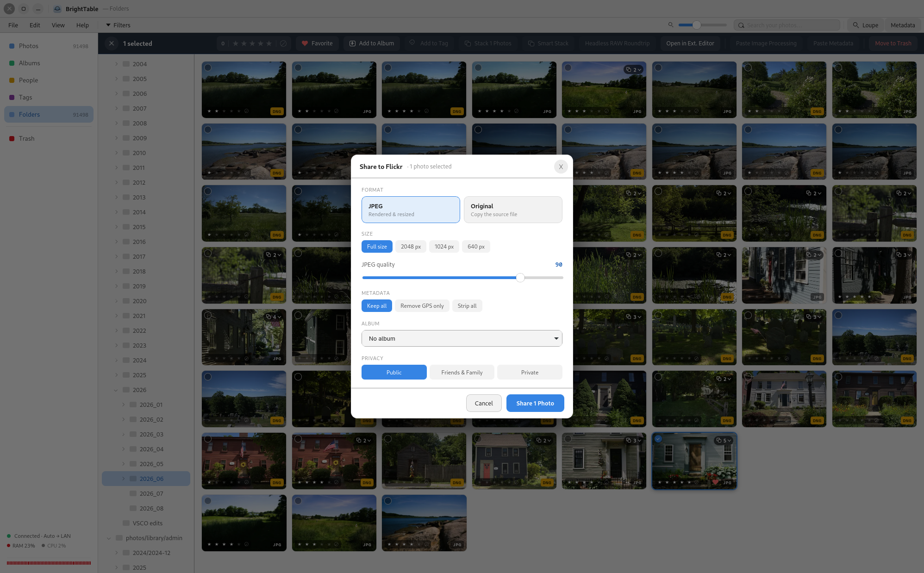
Task: Click the search magnifier icon beside zoom slider
Action: (x=671, y=25)
